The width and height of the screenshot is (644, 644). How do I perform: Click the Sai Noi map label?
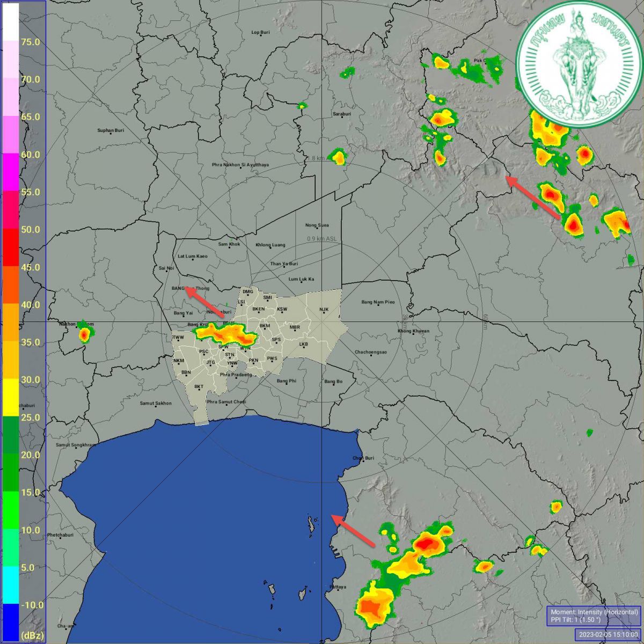click(x=166, y=268)
